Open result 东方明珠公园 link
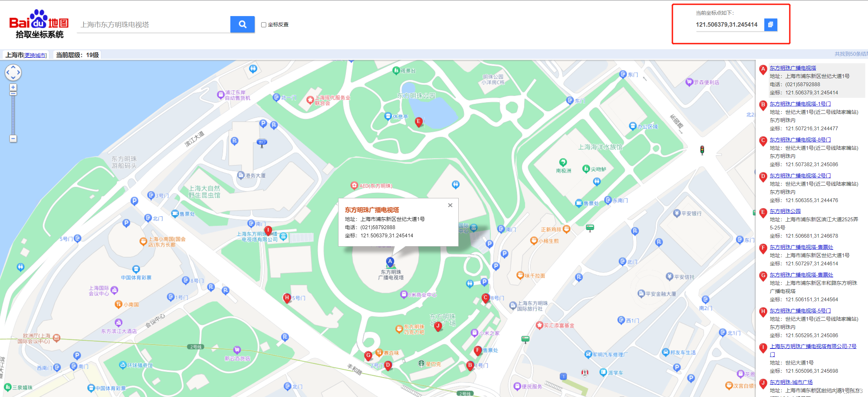Image resolution: width=868 pixels, height=397 pixels. pyautogui.click(x=785, y=211)
